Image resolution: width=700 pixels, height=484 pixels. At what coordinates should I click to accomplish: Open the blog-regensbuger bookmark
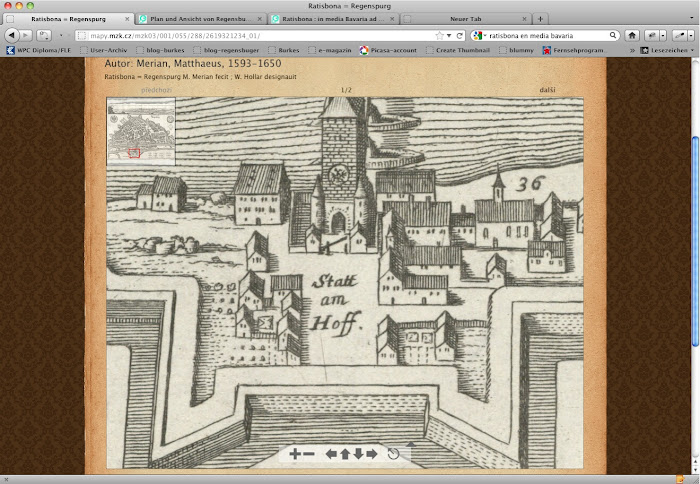[226, 50]
